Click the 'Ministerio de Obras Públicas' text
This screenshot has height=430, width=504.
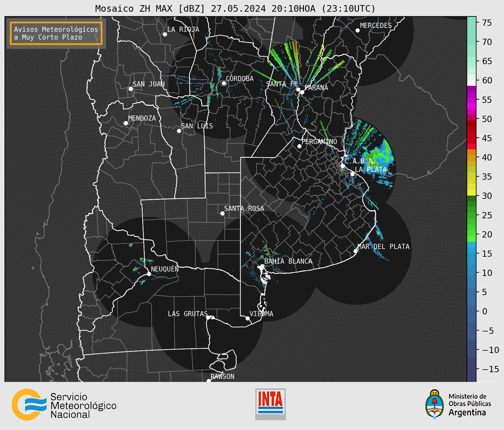470,400
